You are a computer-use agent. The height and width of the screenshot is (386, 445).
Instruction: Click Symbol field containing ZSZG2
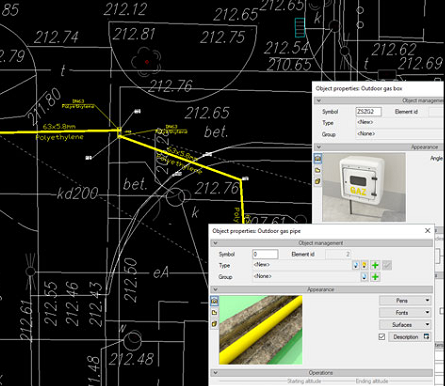point(369,112)
